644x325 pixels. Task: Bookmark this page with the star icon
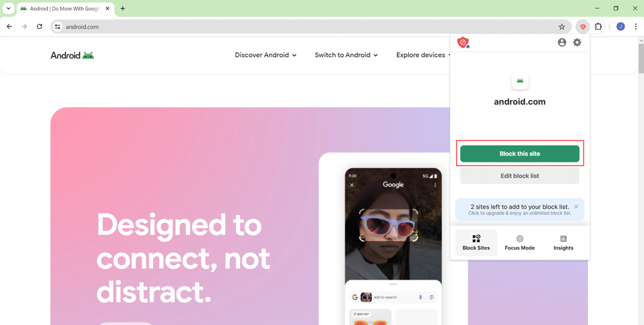point(562,26)
